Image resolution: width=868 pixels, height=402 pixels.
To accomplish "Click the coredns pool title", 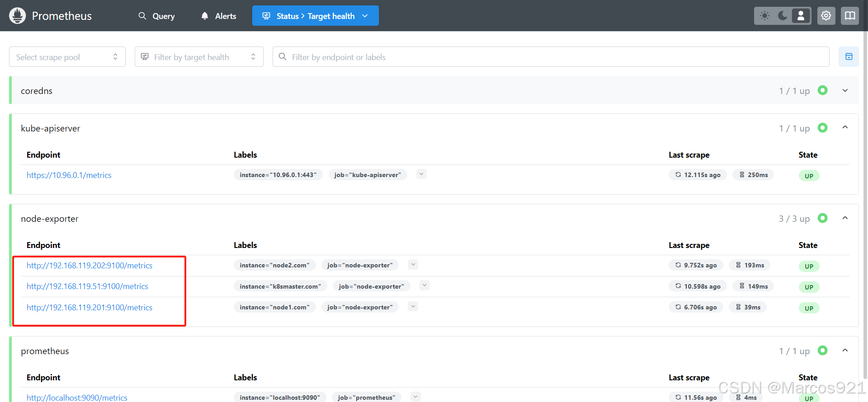I will click(37, 91).
